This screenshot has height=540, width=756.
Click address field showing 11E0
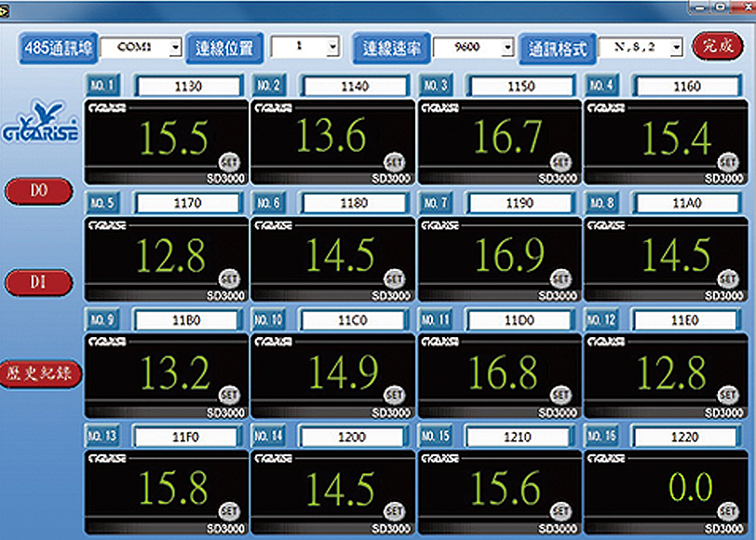[685, 320]
